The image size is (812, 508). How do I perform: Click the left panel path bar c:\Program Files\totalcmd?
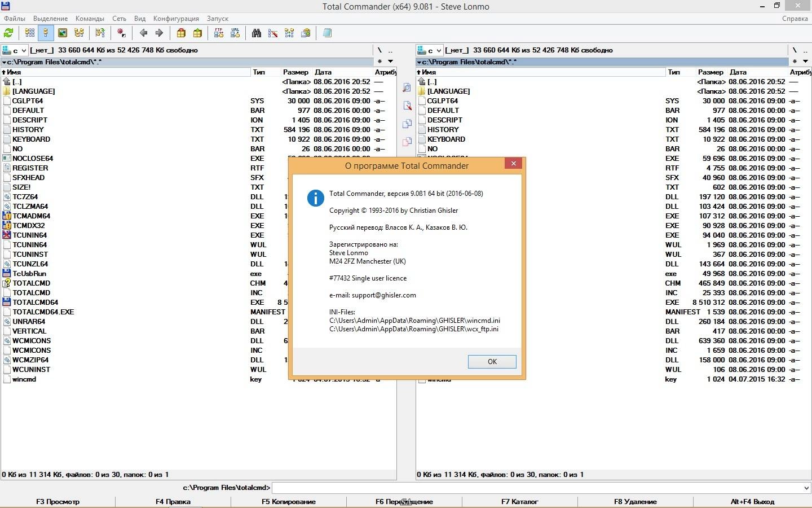(187, 62)
